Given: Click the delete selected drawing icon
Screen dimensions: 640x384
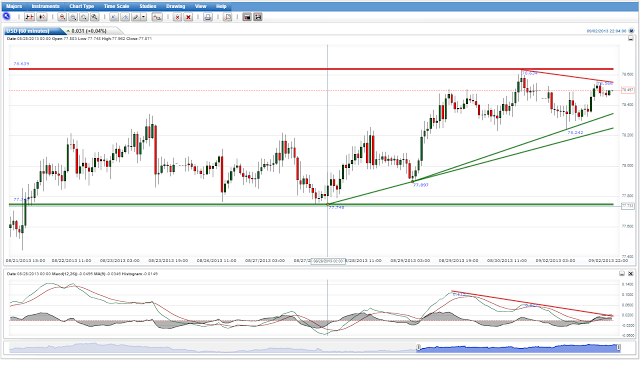Looking at the screenshot, I should tap(178, 17).
